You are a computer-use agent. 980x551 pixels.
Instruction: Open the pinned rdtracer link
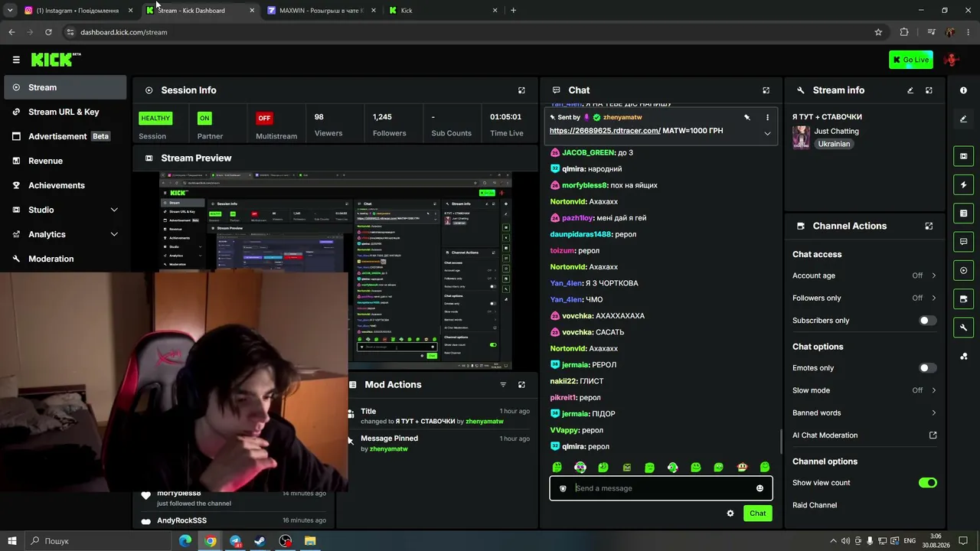coord(605,131)
